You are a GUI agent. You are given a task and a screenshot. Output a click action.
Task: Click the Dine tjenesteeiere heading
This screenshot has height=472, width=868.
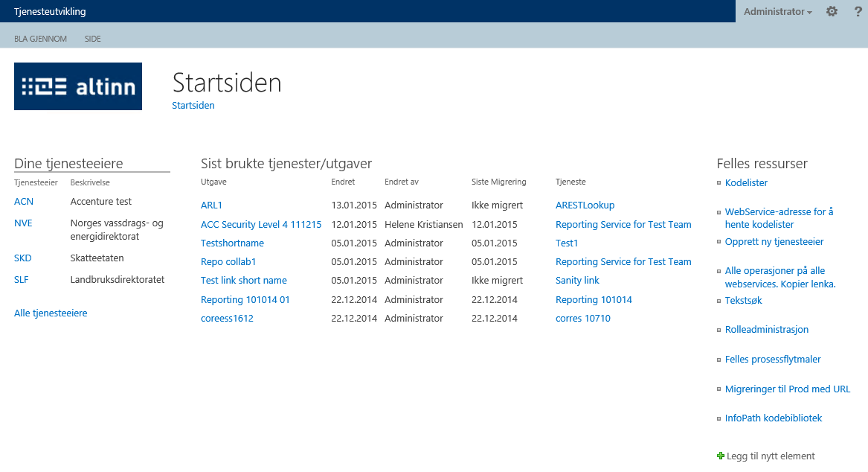[x=68, y=164]
